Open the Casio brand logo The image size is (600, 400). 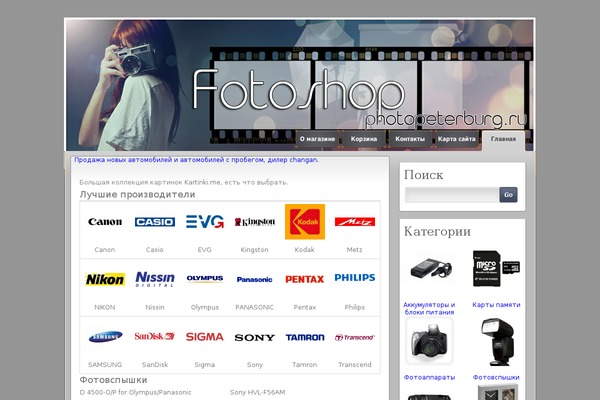pyautogui.click(x=155, y=222)
